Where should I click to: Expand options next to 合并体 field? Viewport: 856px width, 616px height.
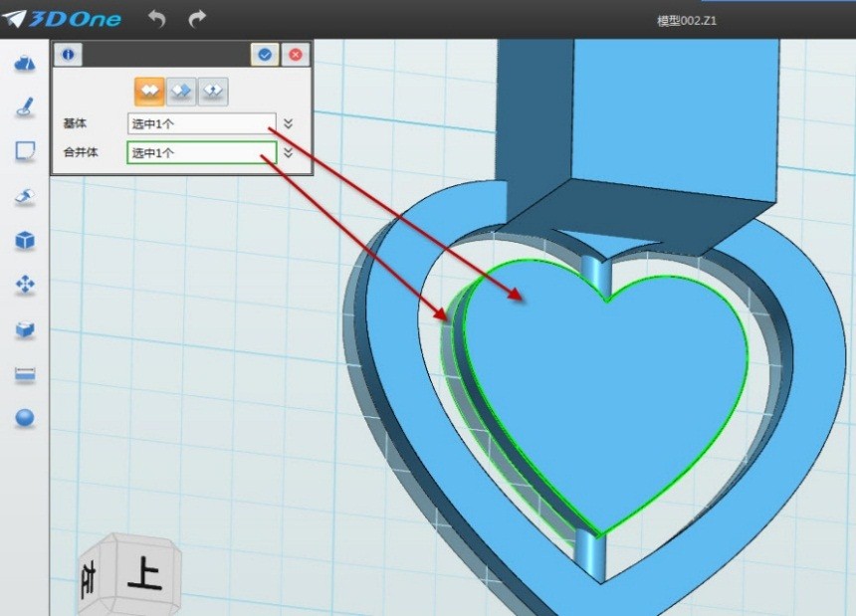[x=288, y=153]
